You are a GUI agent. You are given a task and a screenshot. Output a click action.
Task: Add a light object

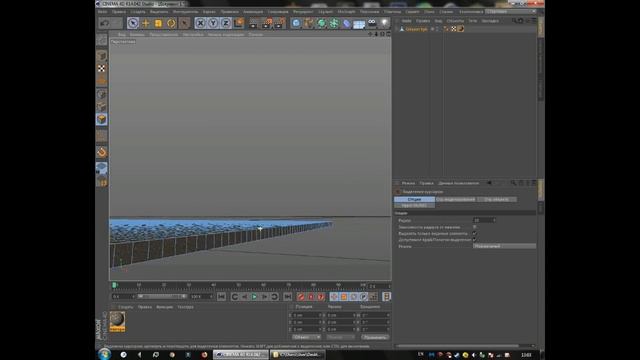coord(384,23)
